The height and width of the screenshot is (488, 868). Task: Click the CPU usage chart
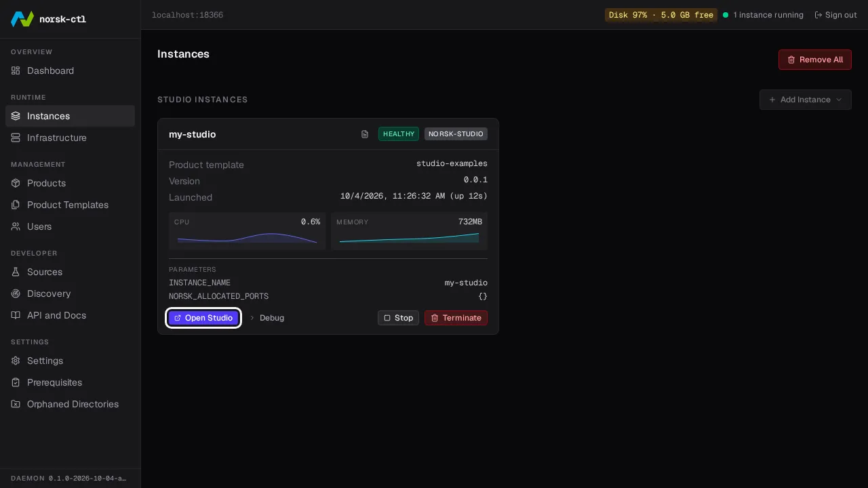247,231
